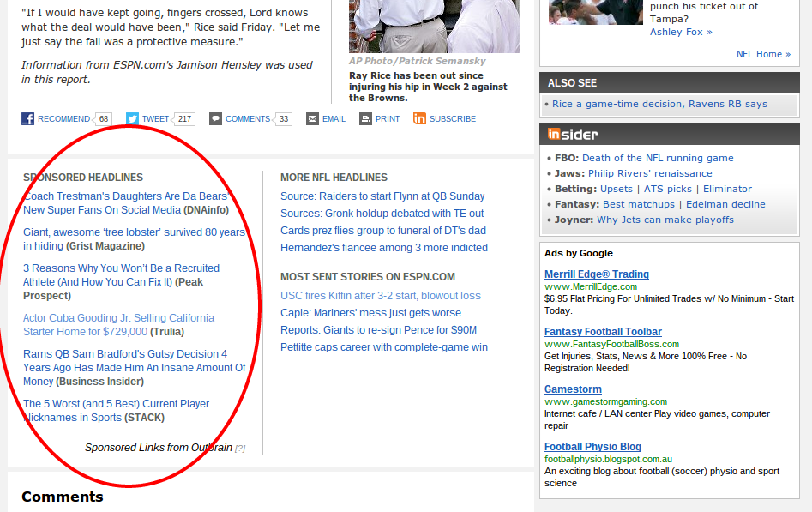
Task: Click the Insider logo header
Action: (573, 135)
